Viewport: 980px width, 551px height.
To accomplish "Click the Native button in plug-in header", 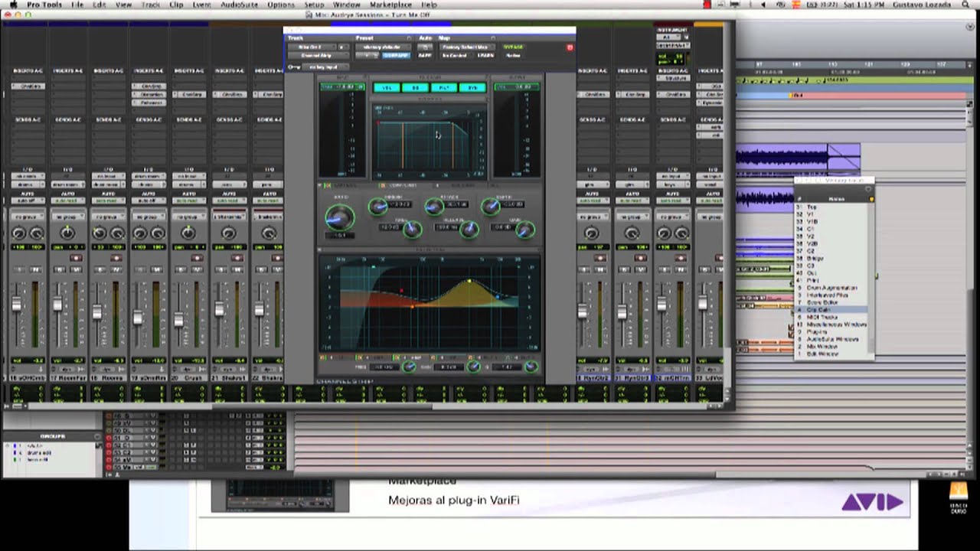I will coord(513,55).
